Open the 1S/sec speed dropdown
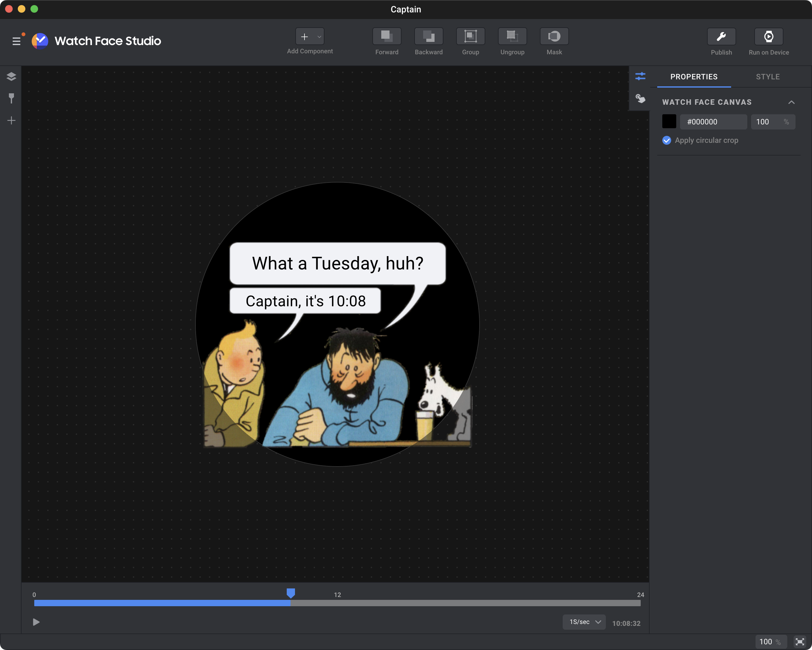 click(584, 622)
